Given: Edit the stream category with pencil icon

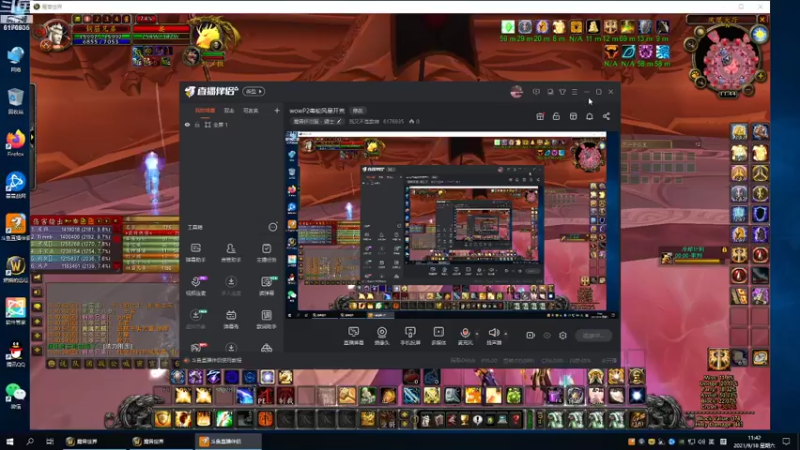Looking at the screenshot, I should pos(339,121).
